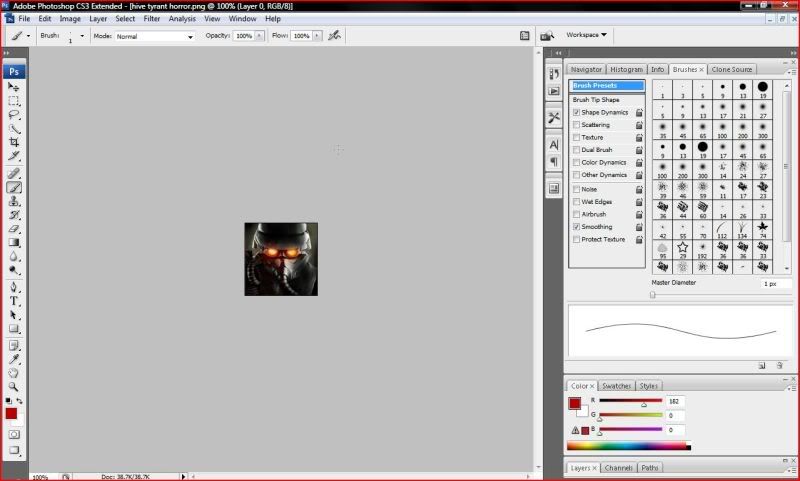Toggle the Brushes palette from options bar

coord(524,36)
